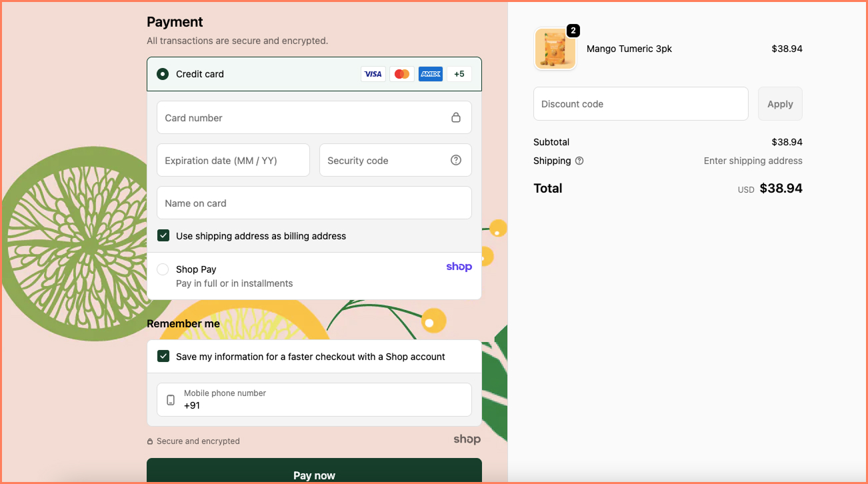This screenshot has height=484, width=868.
Task: Click the Discount code input field
Action: (640, 103)
